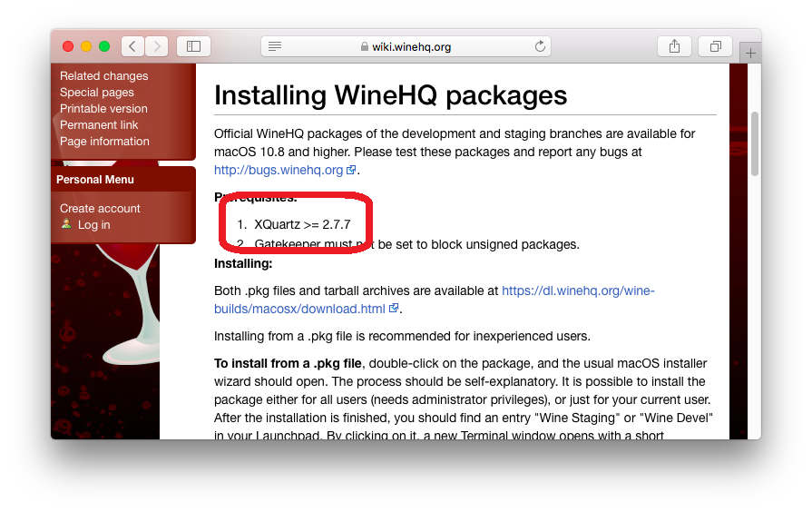812x512 pixels.
Task: Open Reader view icon in address bar
Action: point(275,46)
